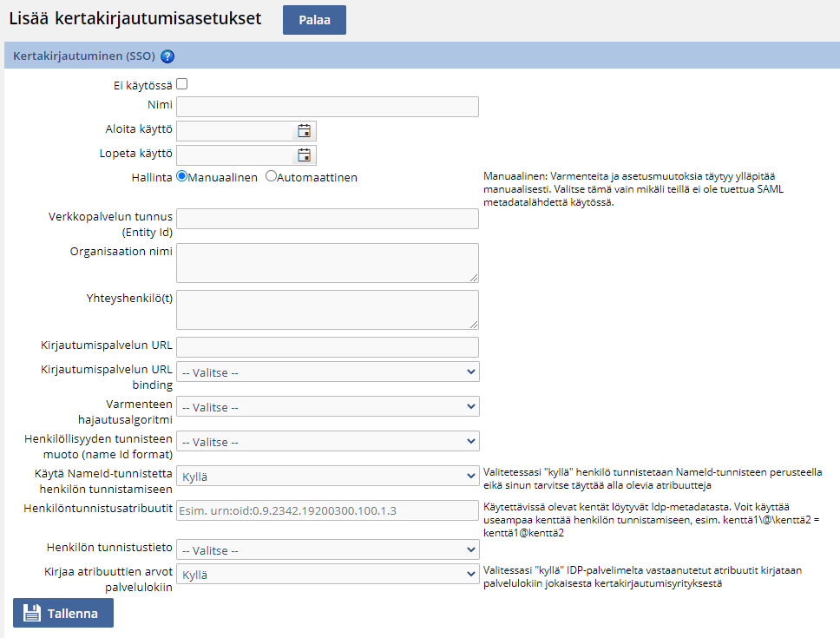840x638 pixels.
Task: Open the Kirjautumispalvelun URL binding dropdown
Action: tap(327, 372)
